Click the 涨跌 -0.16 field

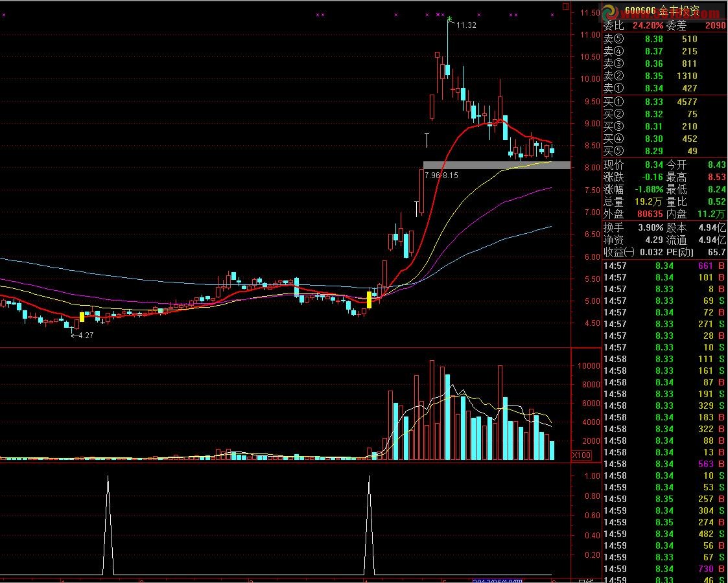click(x=633, y=177)
